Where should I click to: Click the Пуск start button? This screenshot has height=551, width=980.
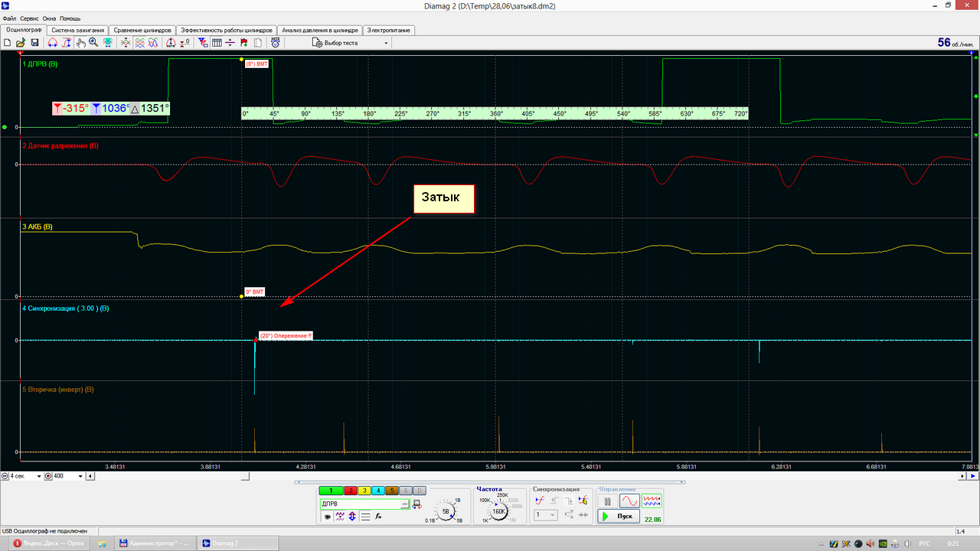(619, 517)
